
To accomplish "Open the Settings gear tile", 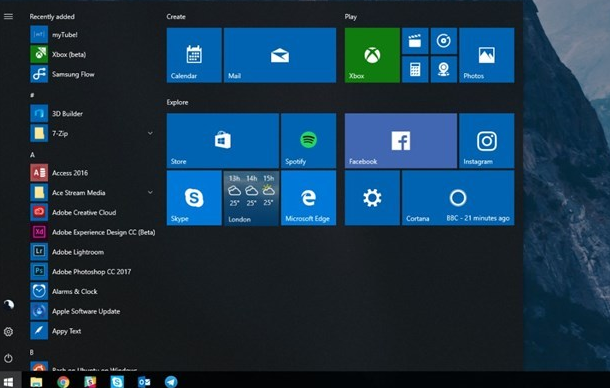I will [372, 198].
